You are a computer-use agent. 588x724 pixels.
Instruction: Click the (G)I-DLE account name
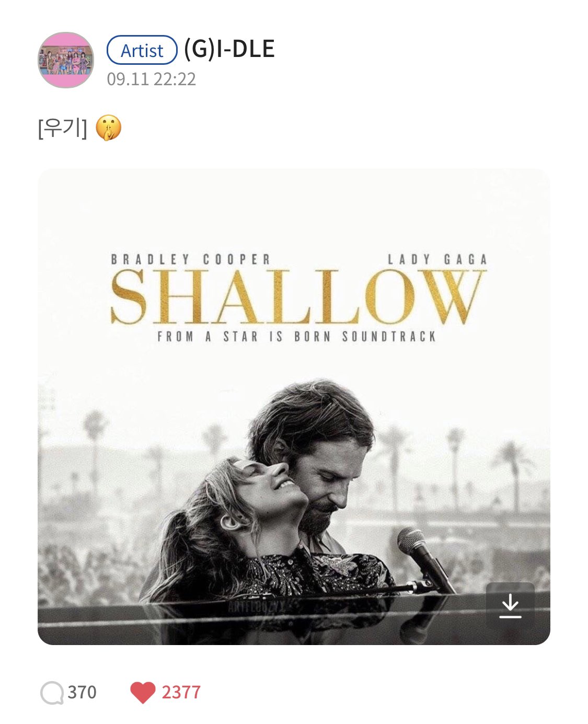point(229,49)
